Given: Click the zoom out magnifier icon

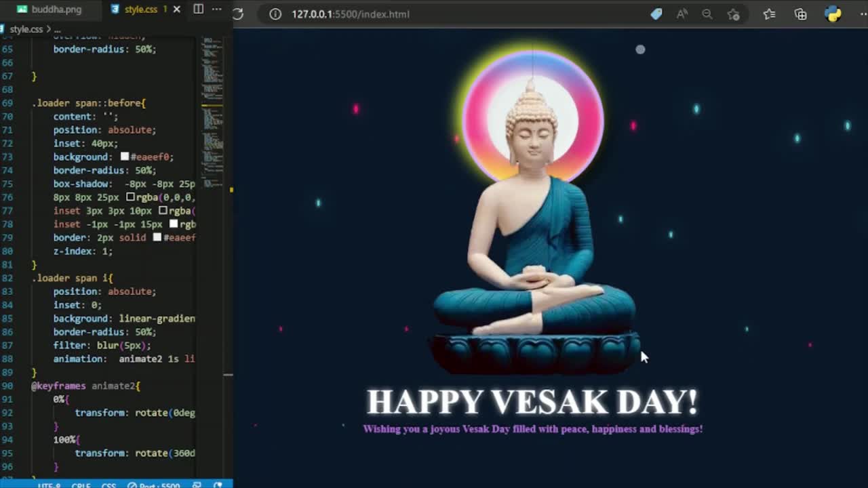Looking at the screenshot, I should 707,14.
